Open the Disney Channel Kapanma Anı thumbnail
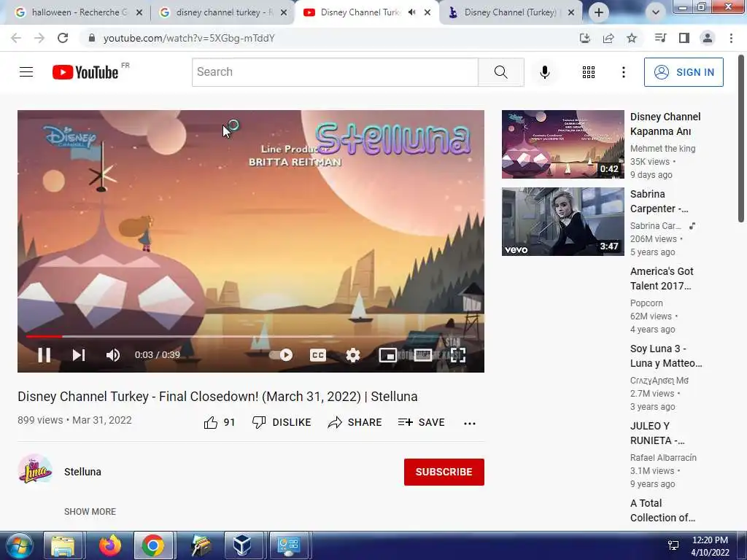747x560 pixels. click(x=562, y=144)
